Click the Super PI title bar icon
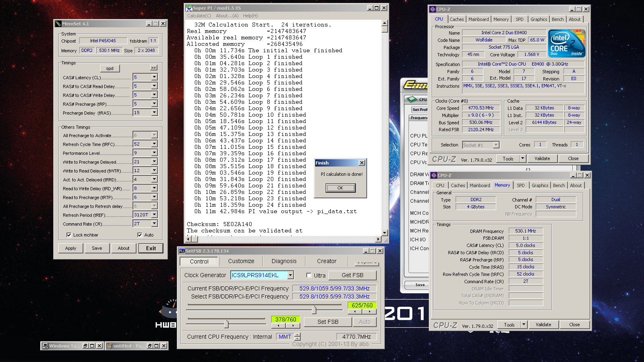This screenshot has width=644, height=362. [x=189, y=8]
